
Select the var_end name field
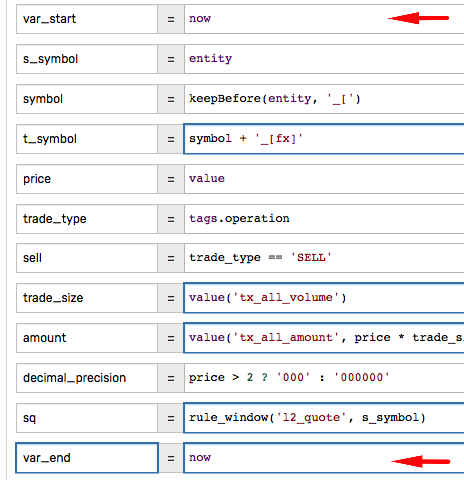(87, 458)
